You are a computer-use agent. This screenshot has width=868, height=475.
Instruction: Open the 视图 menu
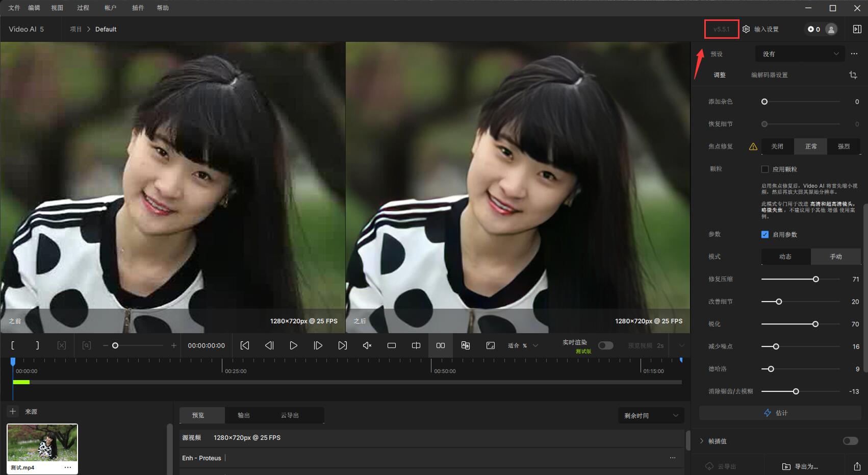57,8
